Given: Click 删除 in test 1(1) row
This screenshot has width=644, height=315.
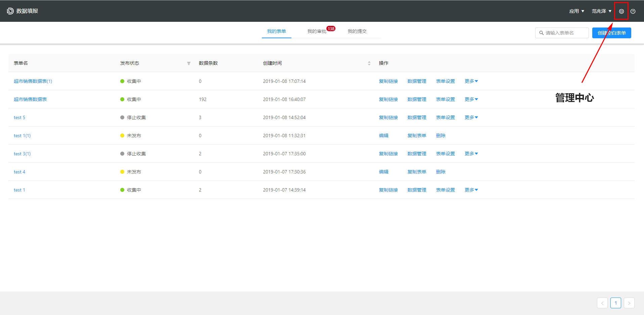Looking at the screenshot, I should pyautogui.click(x=441, y=136).
